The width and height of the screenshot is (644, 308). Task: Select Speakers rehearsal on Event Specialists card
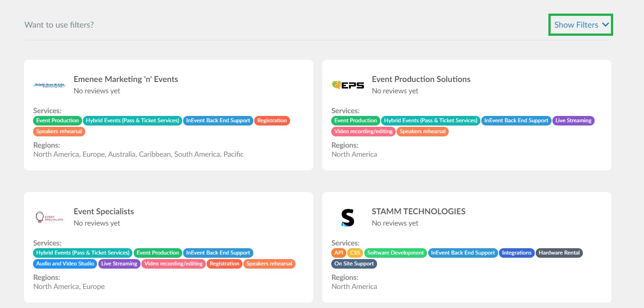(269, 264)
